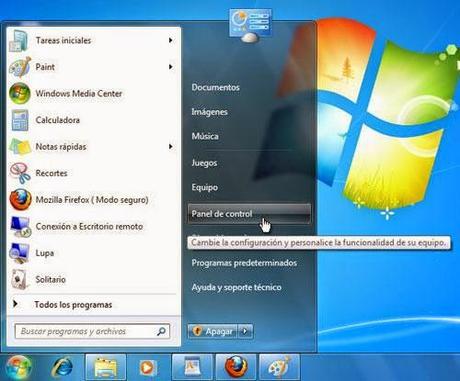
Task: Open Documentos
Action: [215, 87]
